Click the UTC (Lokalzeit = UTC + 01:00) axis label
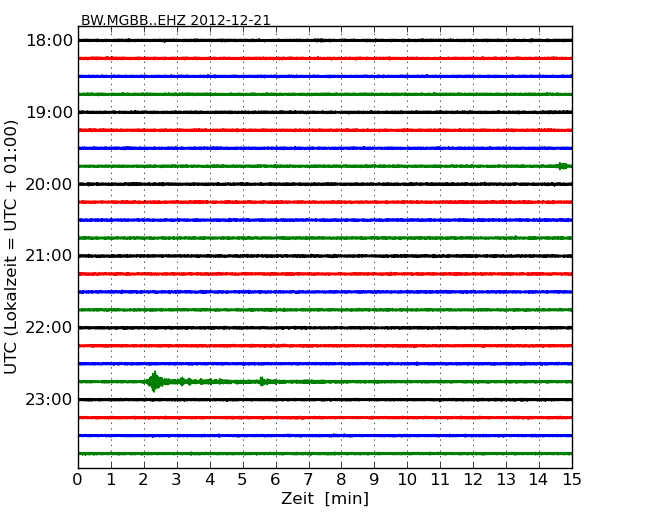The height and width of the screenshot is (520, 650). [x=11, y=247]
